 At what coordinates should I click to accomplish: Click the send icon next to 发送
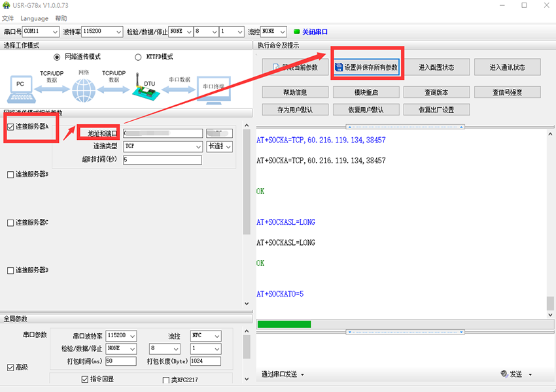click(504, 374)
